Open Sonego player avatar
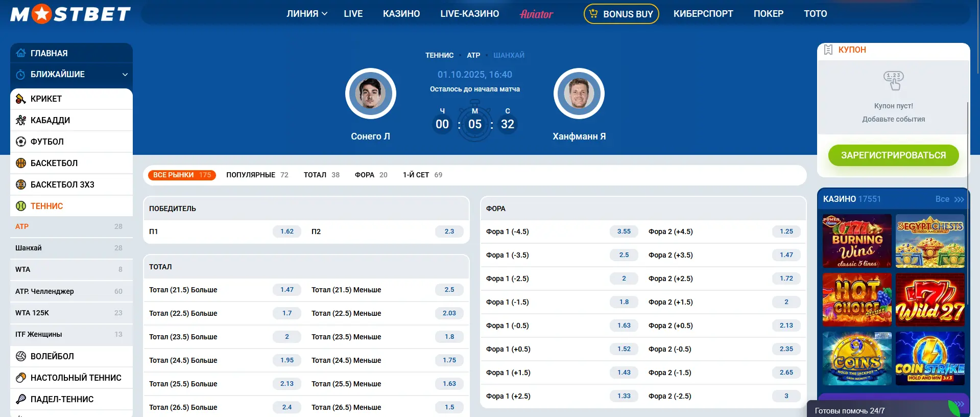 pos(370,94)
